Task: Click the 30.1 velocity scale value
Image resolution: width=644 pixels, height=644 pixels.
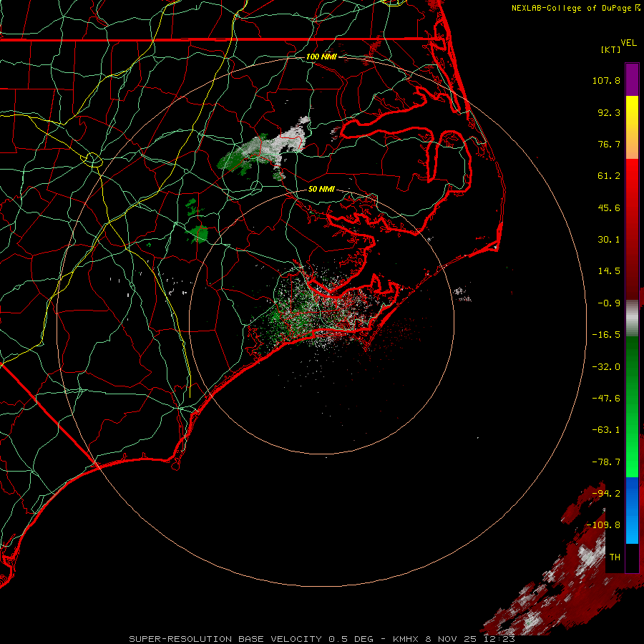Action: pyautogui.click(x=609, y=240)
